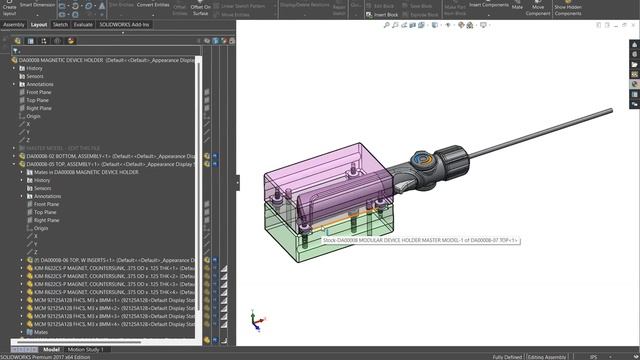Image resolution: width=640 pixels, height=360 pixels.
Task: Expand Mates in DA00008 MAGNETIC DEVICE HOLDER
Action: (x=22, y=172)
